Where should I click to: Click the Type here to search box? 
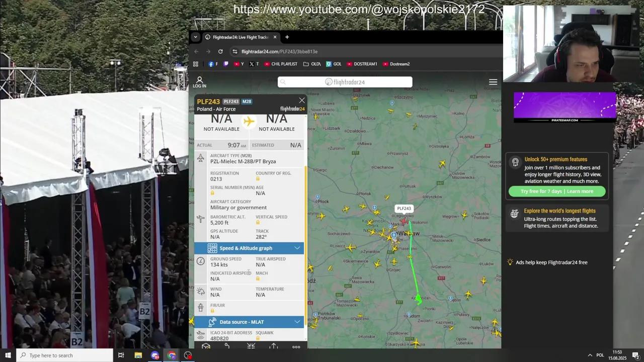(x=64, y=355)
